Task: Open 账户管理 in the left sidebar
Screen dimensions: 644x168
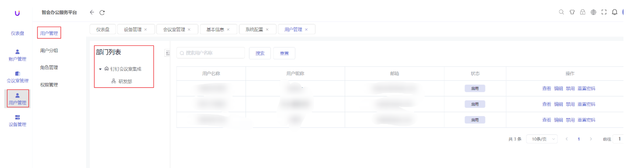Action: tap(17, 55)
